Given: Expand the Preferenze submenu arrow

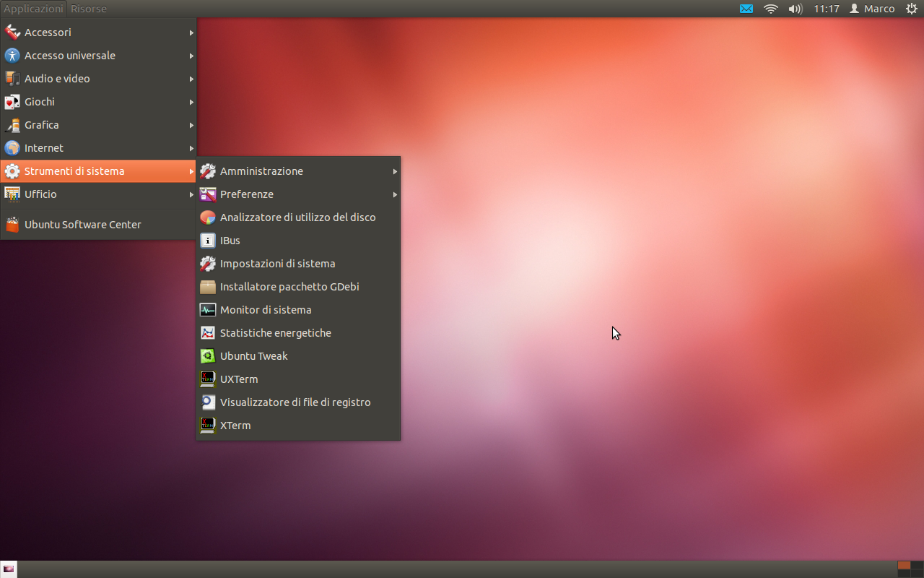Looking at the screenshot, I should click(x=395, y=194).
